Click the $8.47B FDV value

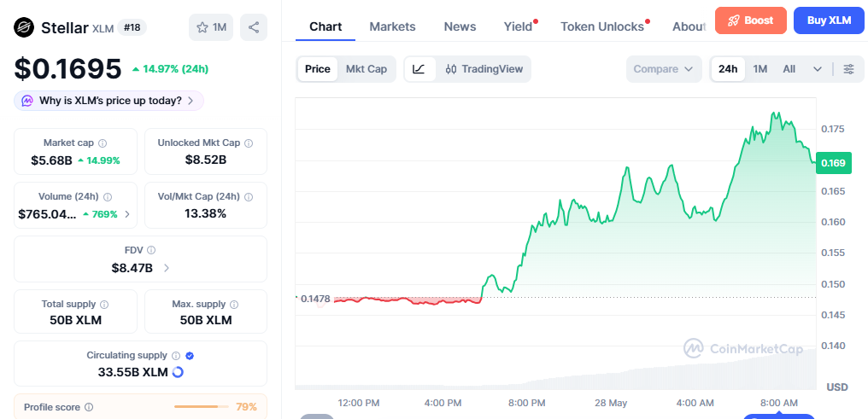point(132,268)
